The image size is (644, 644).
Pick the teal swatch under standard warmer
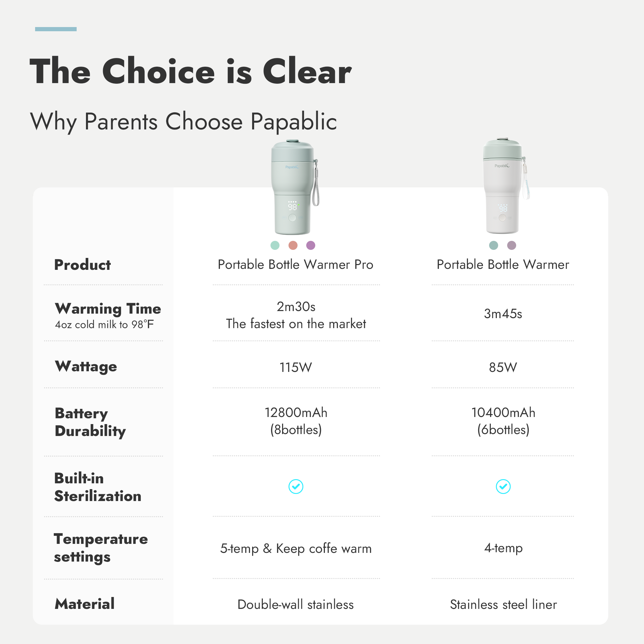tap(493, 245)
